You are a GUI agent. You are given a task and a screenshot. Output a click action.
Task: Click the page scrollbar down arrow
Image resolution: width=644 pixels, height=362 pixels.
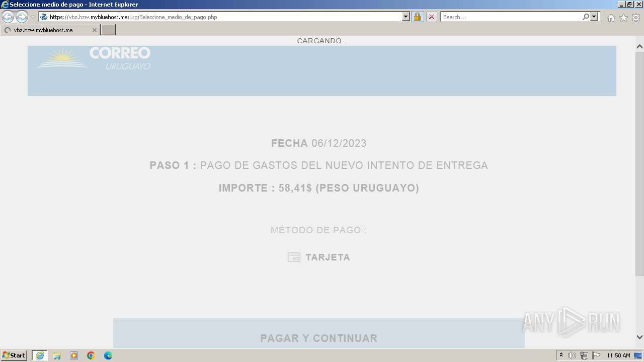639,337
